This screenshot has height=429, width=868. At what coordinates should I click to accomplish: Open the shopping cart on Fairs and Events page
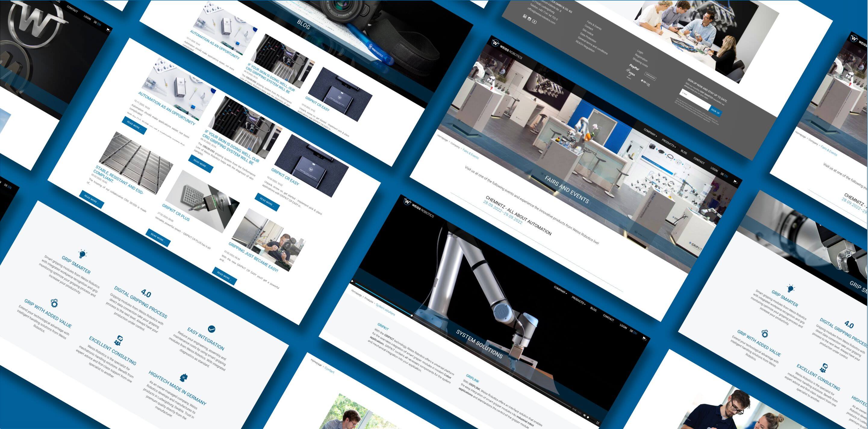coord(735,182)
